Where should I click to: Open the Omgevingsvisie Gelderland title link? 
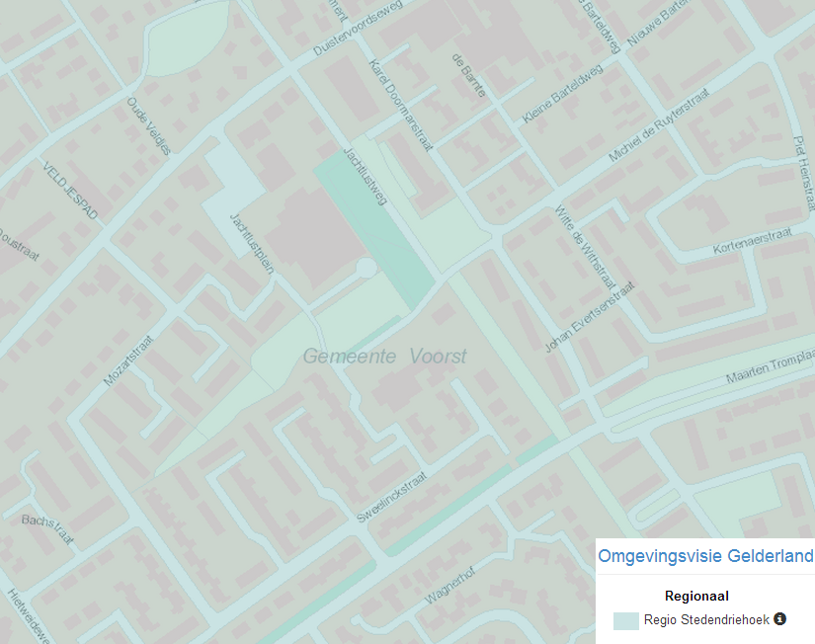pyautogui.click(x=705, y=556)
